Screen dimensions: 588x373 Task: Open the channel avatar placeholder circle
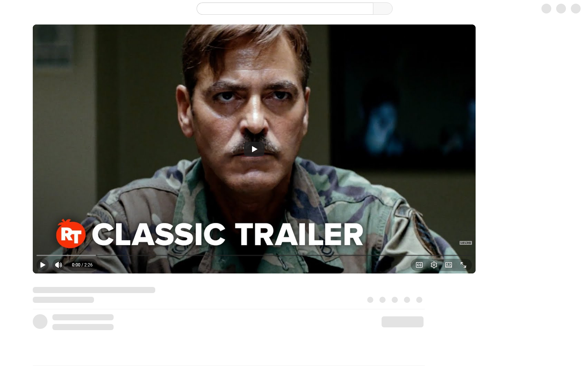point(40,322)
